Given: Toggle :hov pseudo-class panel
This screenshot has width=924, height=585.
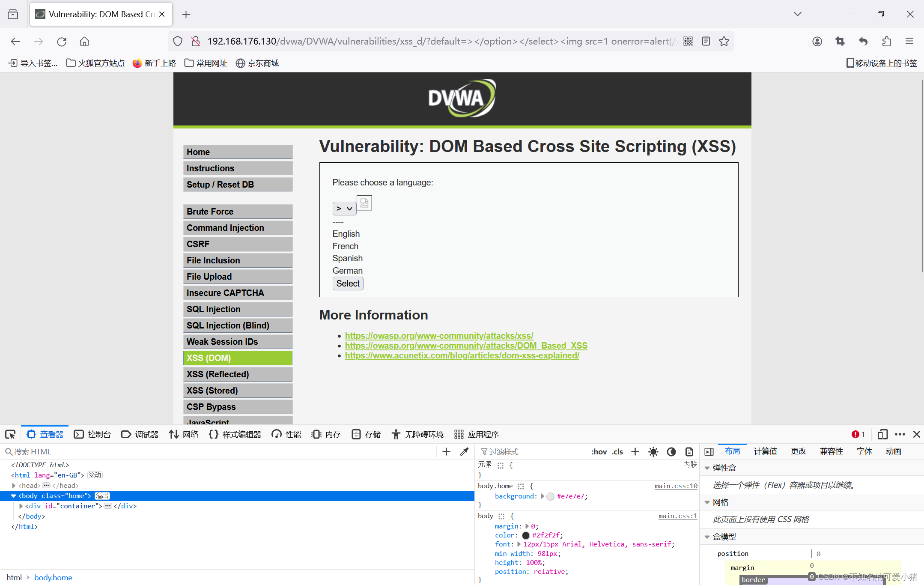Looking at the screenshot, I should (x=599, y=451).
